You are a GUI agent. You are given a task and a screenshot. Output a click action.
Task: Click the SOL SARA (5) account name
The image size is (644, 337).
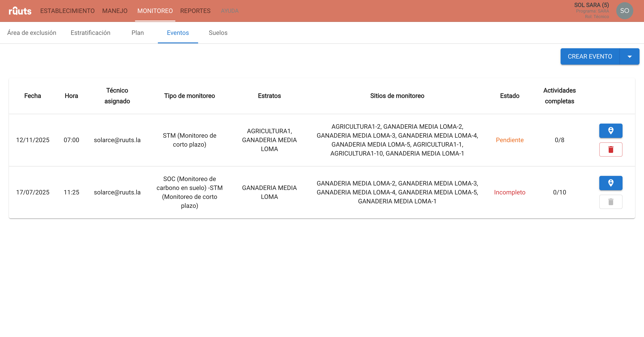(591, 5)
